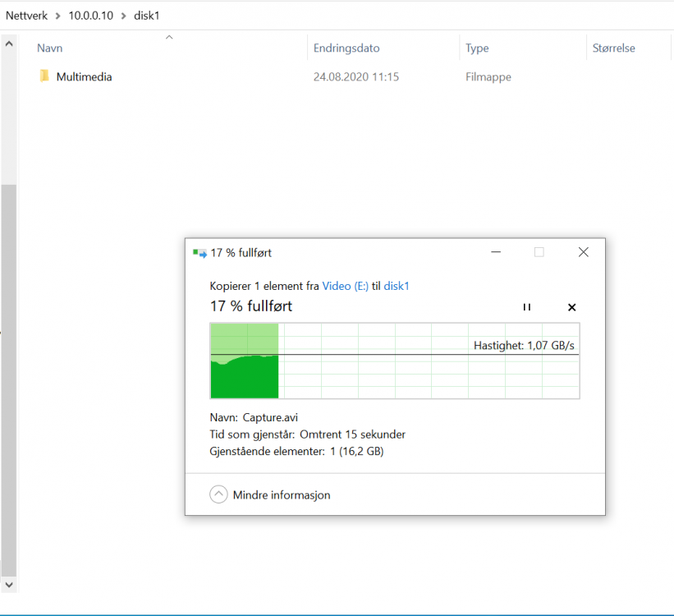Click the scroll up arrow
674x616 pixels.
click(x=9, y=44)
